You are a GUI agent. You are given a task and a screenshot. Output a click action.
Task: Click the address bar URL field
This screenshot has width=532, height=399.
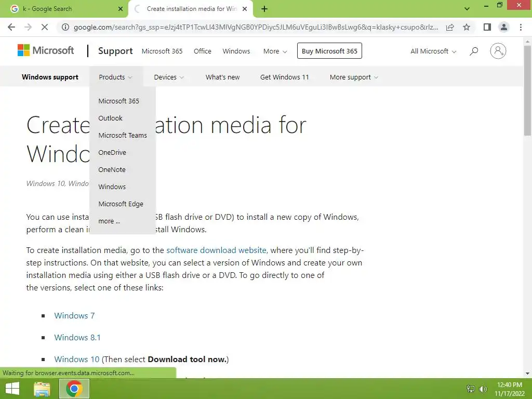pos(256,27)
